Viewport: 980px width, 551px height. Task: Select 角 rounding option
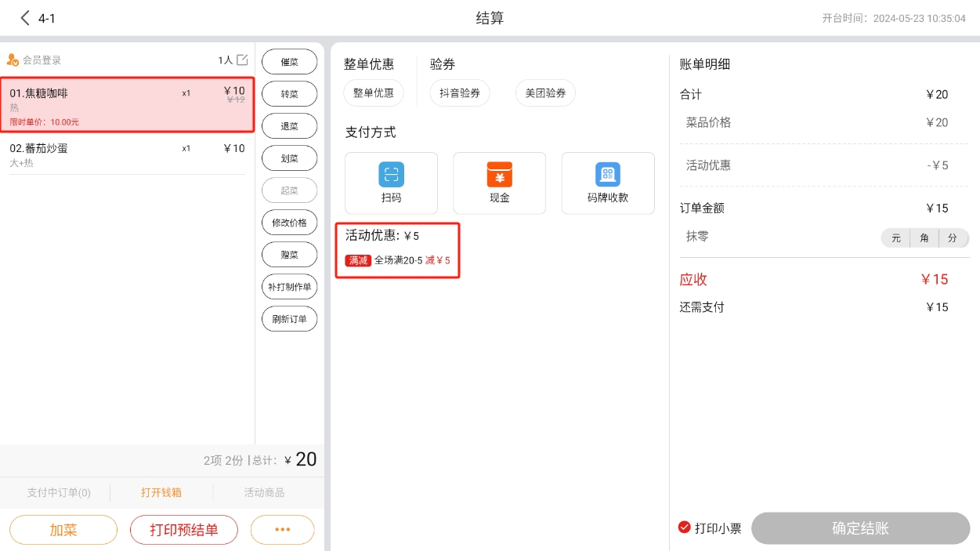pyautogui.click(x=924, y=237)
